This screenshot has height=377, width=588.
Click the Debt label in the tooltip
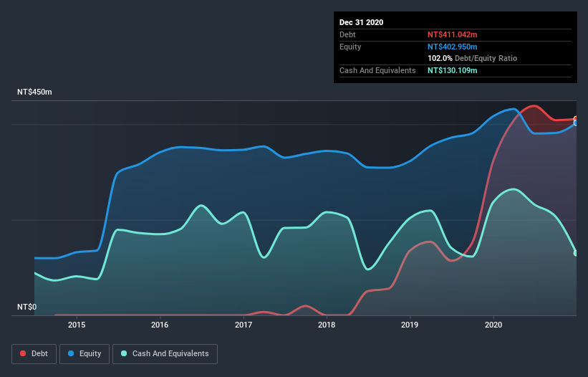click(x=347, y=34)
